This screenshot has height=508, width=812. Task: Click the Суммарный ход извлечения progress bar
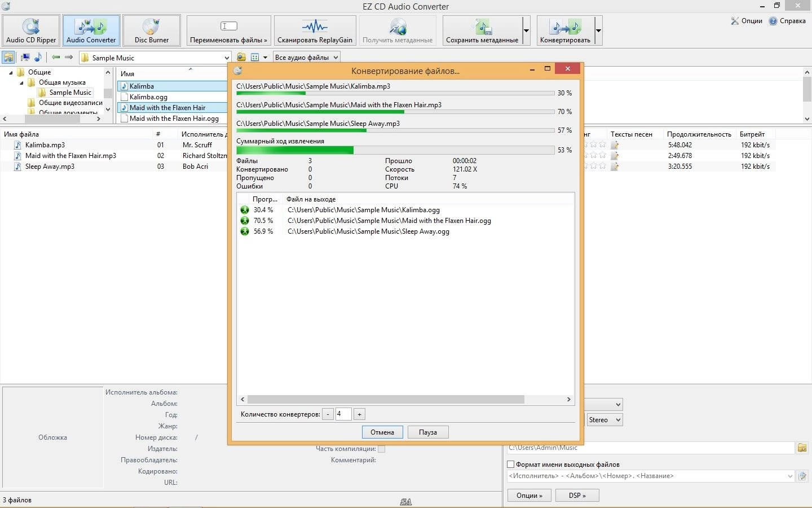(395, 150)
